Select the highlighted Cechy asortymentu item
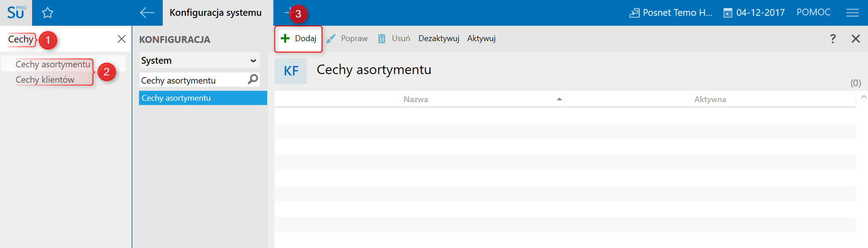The image size is (868, 248). (203, 98)
